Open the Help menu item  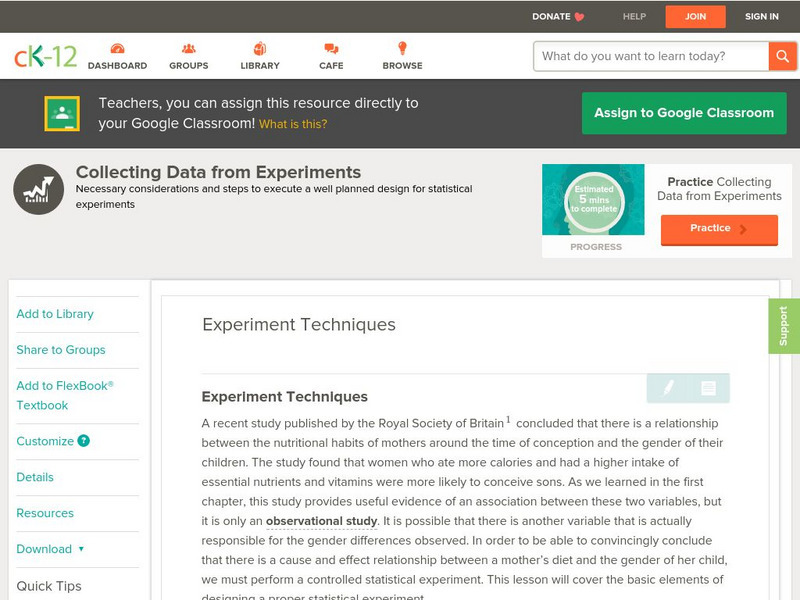634,16
